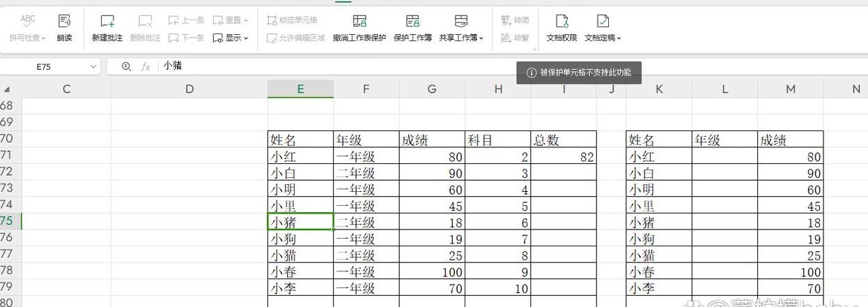The width and height of the screenshot is (868, 307).
Task: Select row 77 header
Action: coord(10,253)
